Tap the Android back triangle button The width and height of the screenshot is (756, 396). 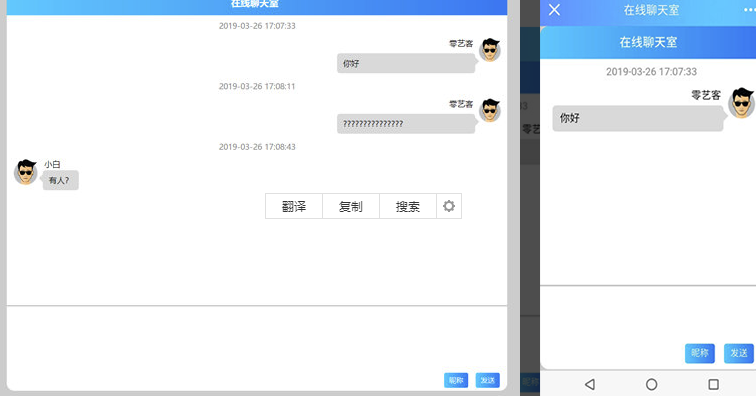click(589, 384)
